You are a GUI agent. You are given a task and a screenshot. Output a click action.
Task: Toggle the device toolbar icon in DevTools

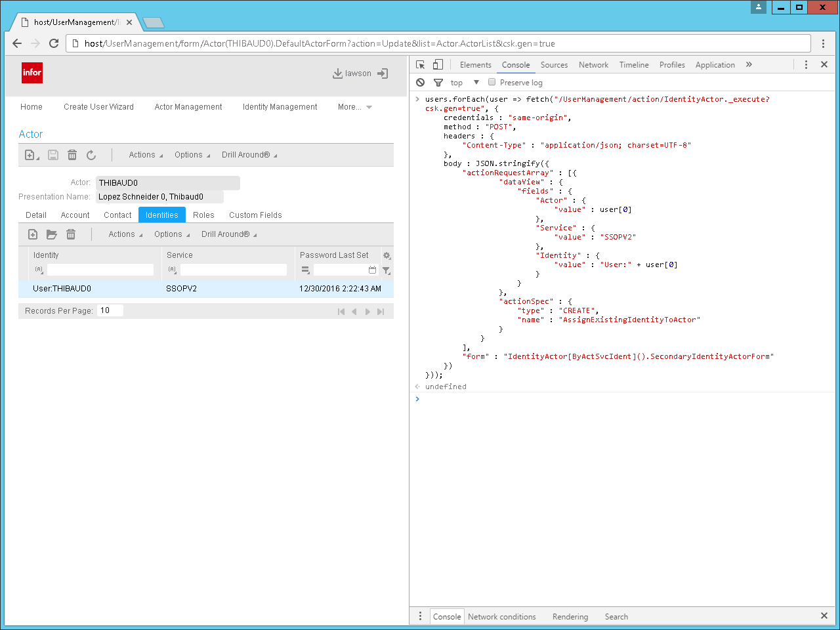coord(438,64)
